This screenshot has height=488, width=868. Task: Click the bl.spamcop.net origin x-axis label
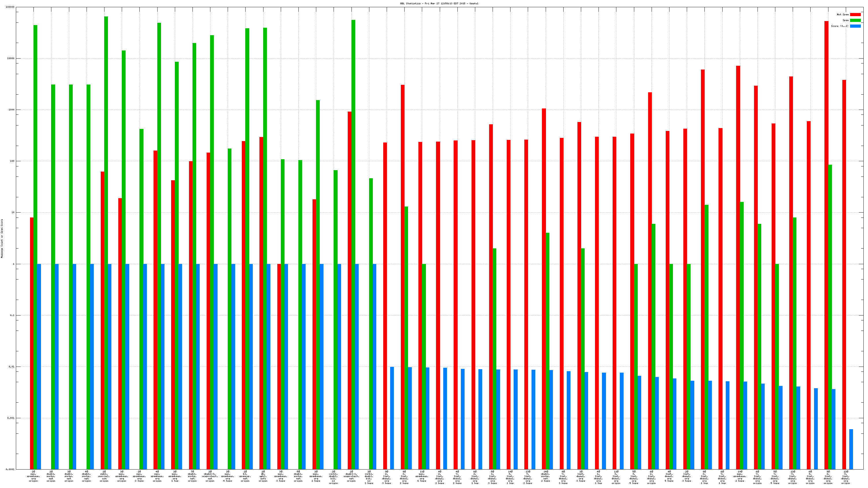pos(245,476)
